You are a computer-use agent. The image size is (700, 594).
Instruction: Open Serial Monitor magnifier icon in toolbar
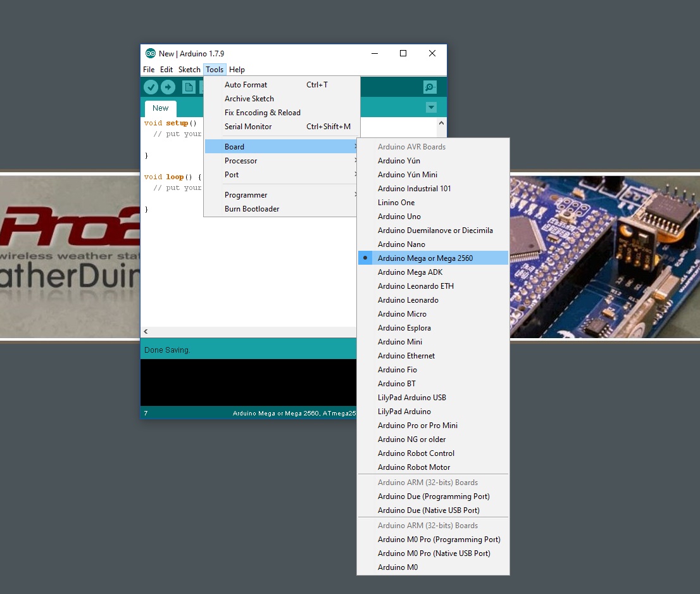(430, 87)
